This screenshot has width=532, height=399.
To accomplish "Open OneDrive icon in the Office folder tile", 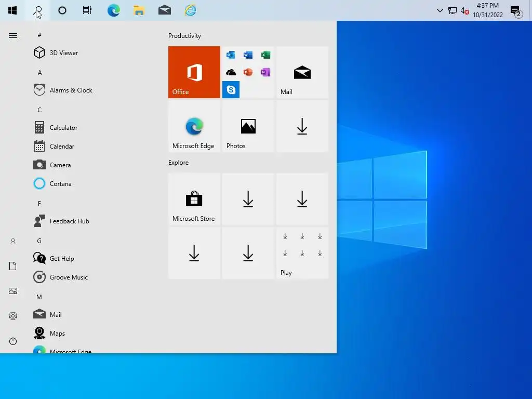I will [x=231, y=72].
